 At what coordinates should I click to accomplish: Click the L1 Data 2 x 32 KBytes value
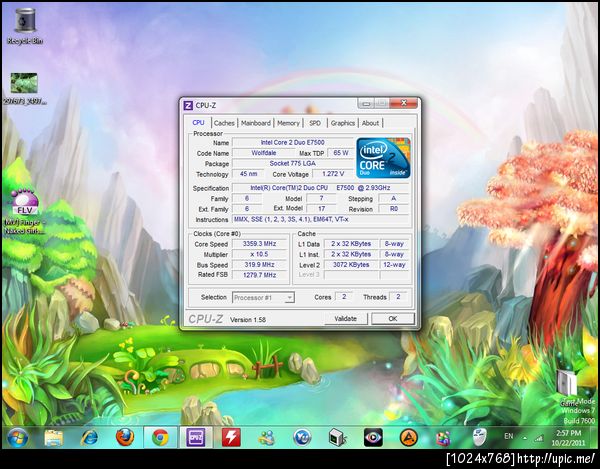(351, 244)
